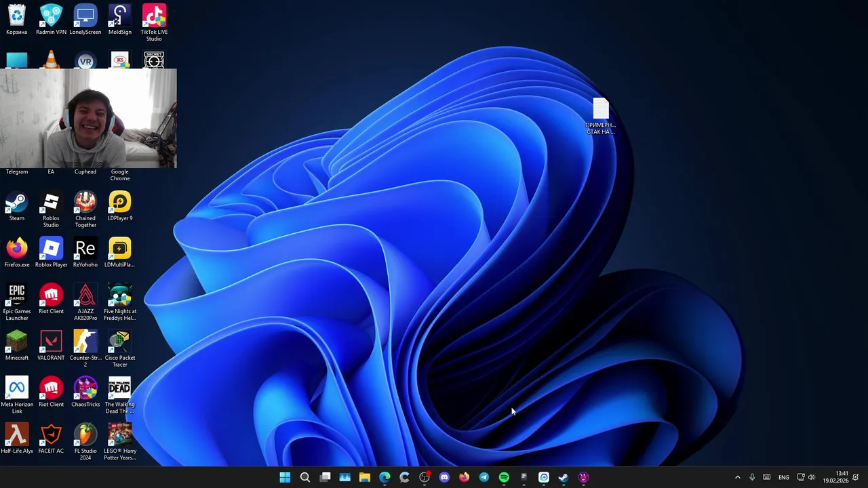This screenshot has width=868, height=488.
Task: Open LDMultiPlayer desktop shortcut
Action: click(120, 253)
